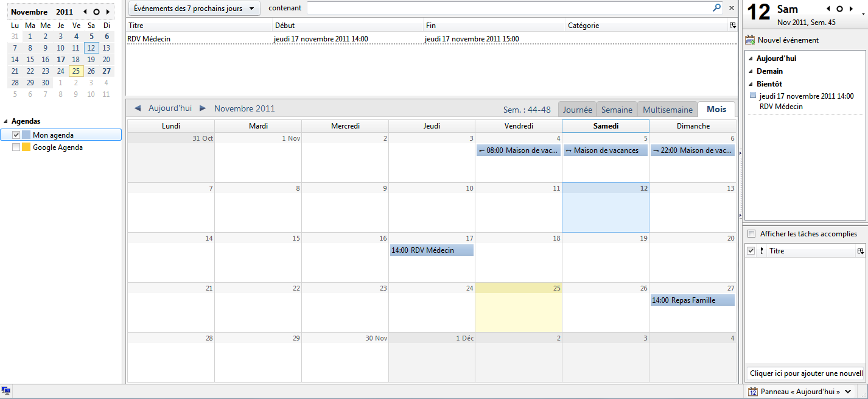Go to next month in mini calendar
Image resolution: width=868 pixels, height=399 pixels.
coord(108,12)
